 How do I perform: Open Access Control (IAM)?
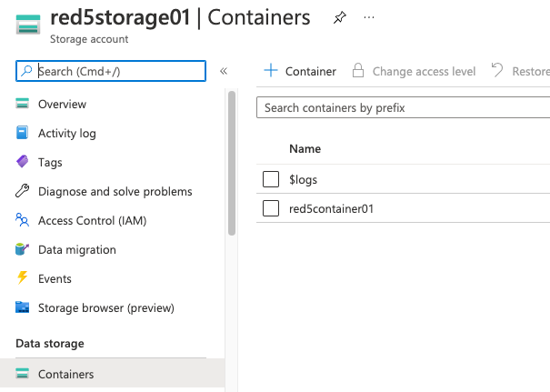92,221
